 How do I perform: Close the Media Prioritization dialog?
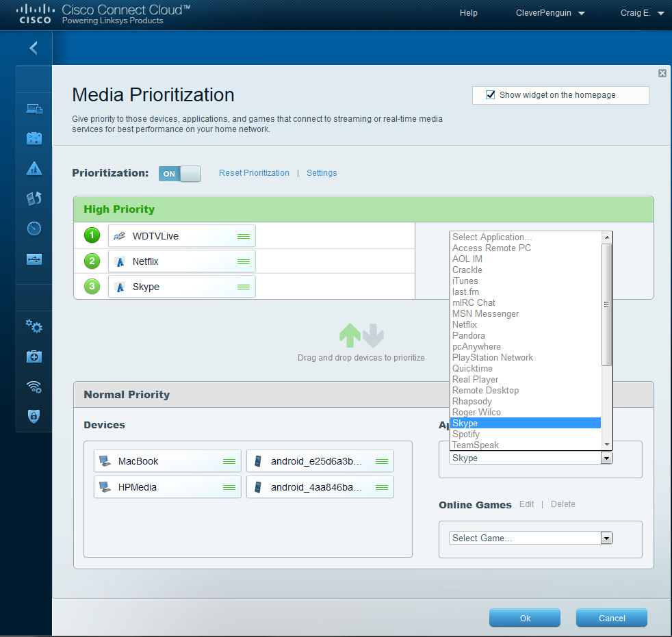pos(662,73)
